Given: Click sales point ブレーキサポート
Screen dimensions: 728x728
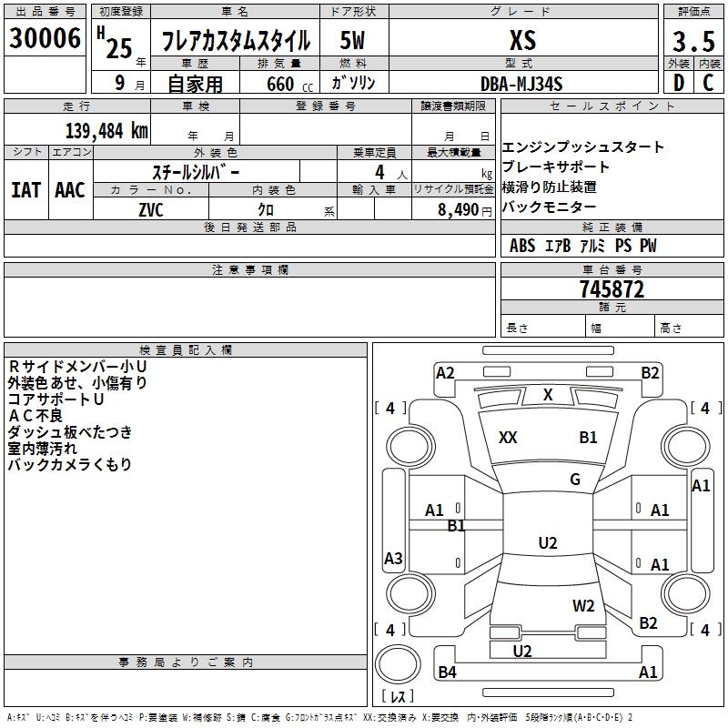Looking at the screenshot, I should [x=556, y=167].
